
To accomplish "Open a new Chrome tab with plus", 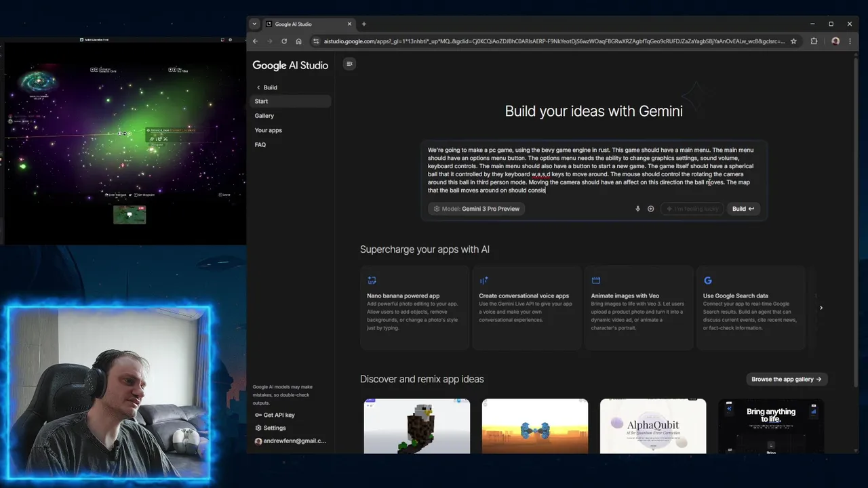I will [x=363, y=24].
